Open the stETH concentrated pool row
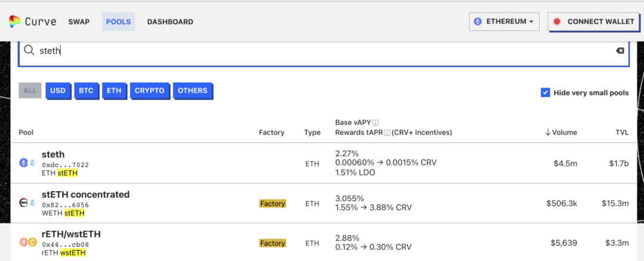Viewport: 644px width, 261px height. [x=85, y=195]
